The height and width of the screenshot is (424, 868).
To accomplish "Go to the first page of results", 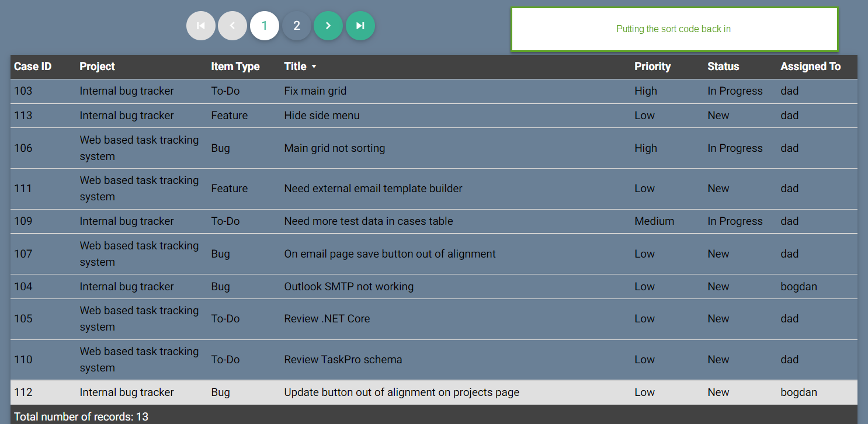I will pyautogui.click(x=201, y=26).
